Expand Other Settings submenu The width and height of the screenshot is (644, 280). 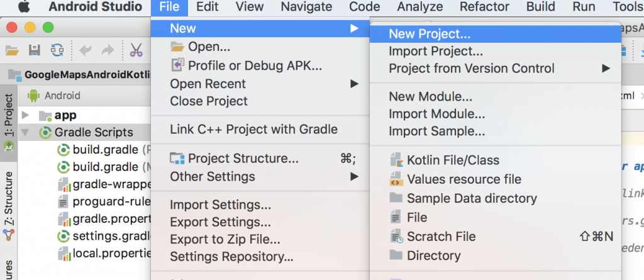[x=260, y=176]
